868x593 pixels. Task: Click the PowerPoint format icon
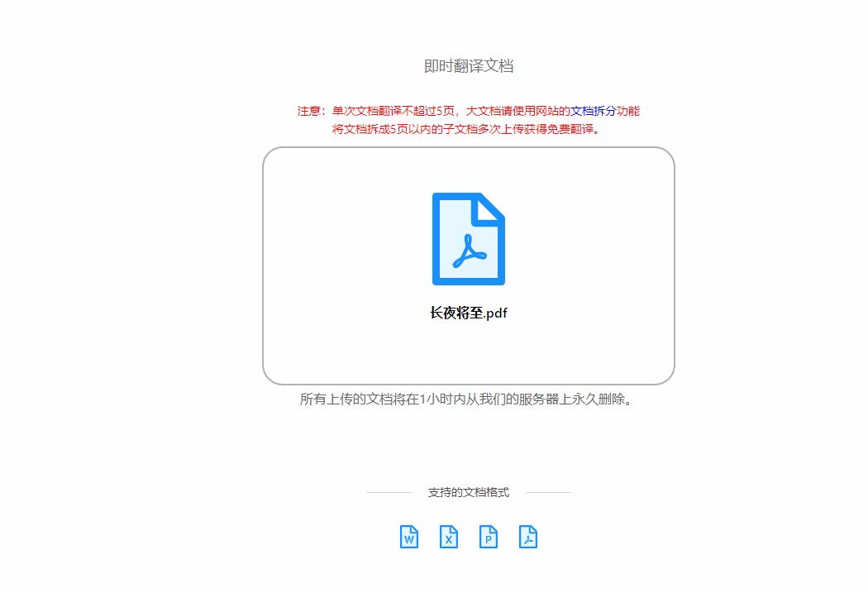(x=489, y=537)
